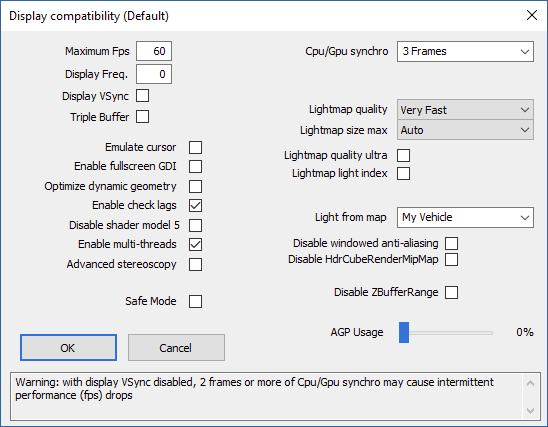Toggle the Triple Buffer checkbox
The image size is (548, 427).
pyautogui.click(x=142, y=116)
